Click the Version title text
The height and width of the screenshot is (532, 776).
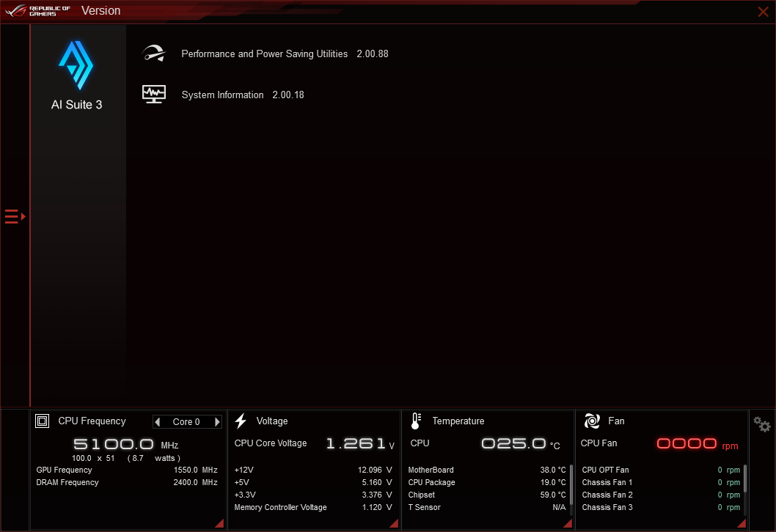click(x=101, y=11)
